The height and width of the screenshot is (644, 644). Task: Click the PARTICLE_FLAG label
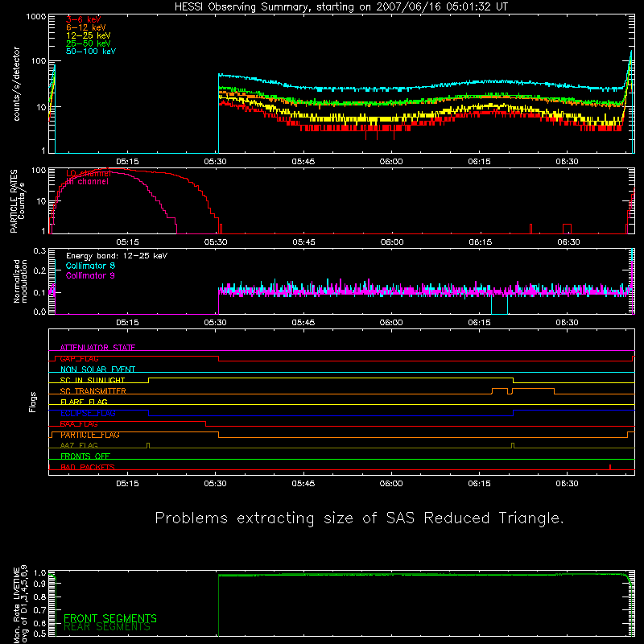(x=90, y=435)
